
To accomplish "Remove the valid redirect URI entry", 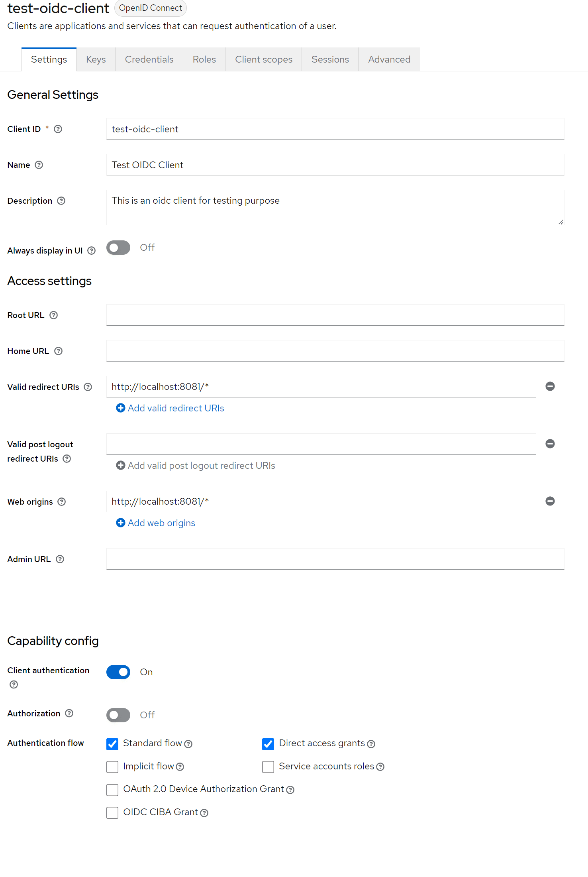I will pyautogui.click(x=550, y=386).
